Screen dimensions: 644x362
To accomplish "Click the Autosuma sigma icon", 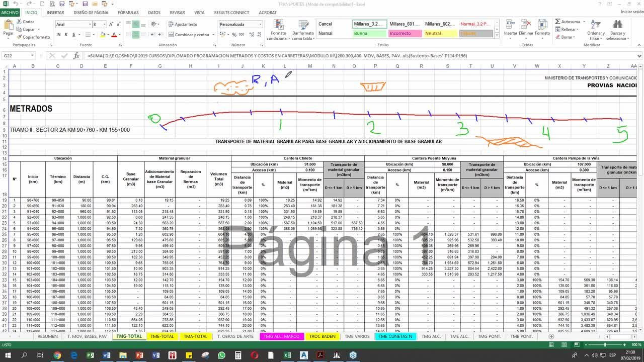I will 557,22.
